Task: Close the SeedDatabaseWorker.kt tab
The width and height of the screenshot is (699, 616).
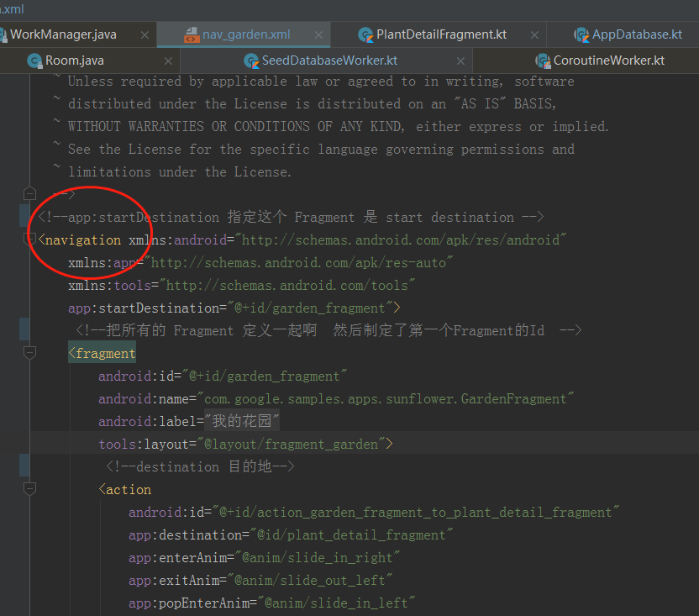Action: point(461,61)
